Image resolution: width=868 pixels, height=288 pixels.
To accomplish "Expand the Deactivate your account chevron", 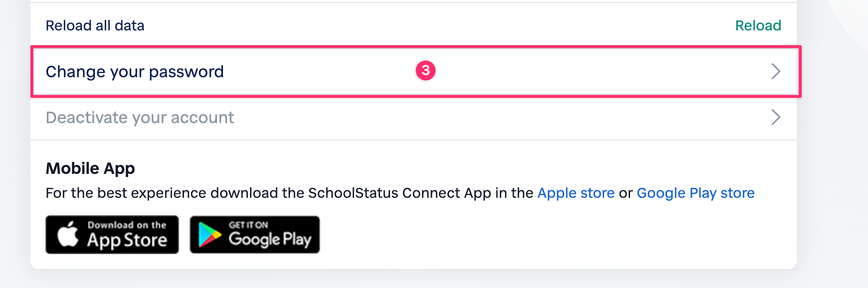I will pos(775,118).
